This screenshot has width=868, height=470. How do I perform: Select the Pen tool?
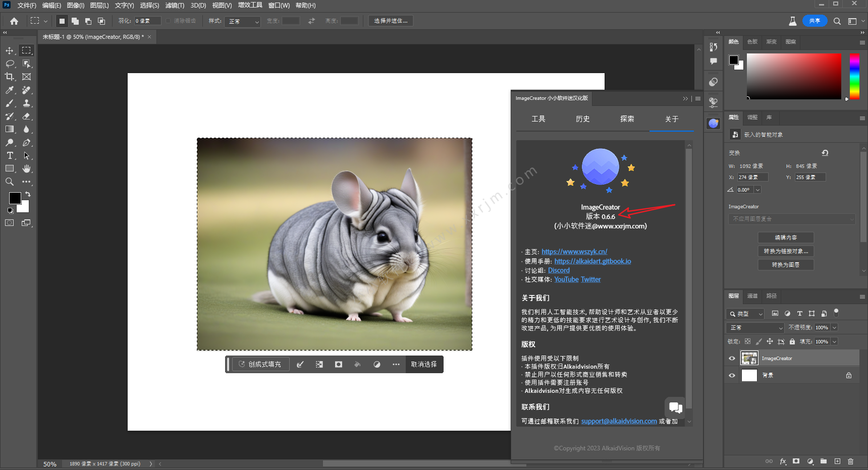tap(27, 142)
